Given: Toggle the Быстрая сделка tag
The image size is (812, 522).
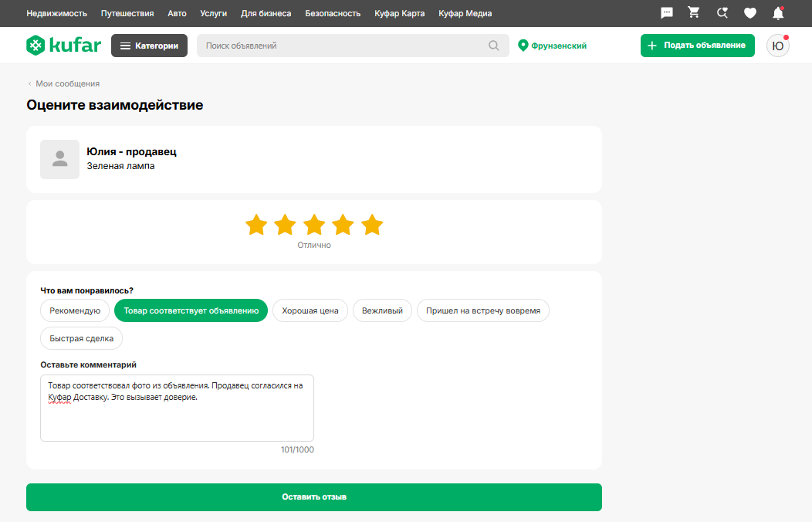Looking at the screenshot, I should coord(81,339).
